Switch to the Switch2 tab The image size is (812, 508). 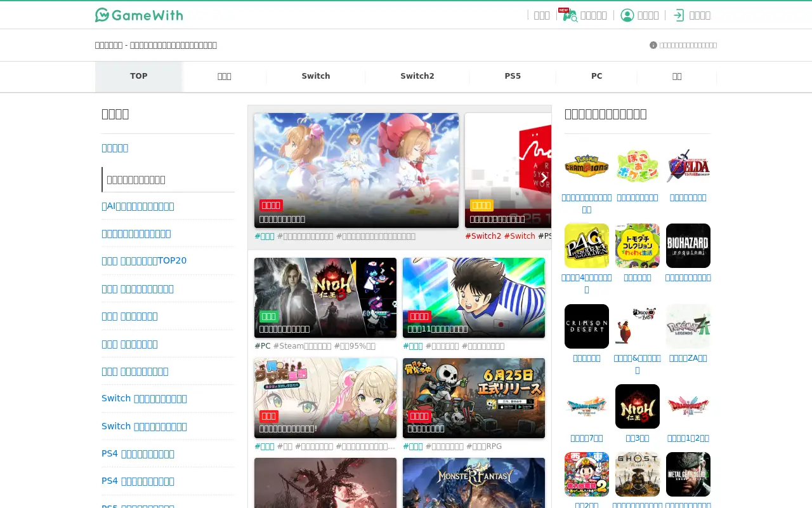pos(417,76)
